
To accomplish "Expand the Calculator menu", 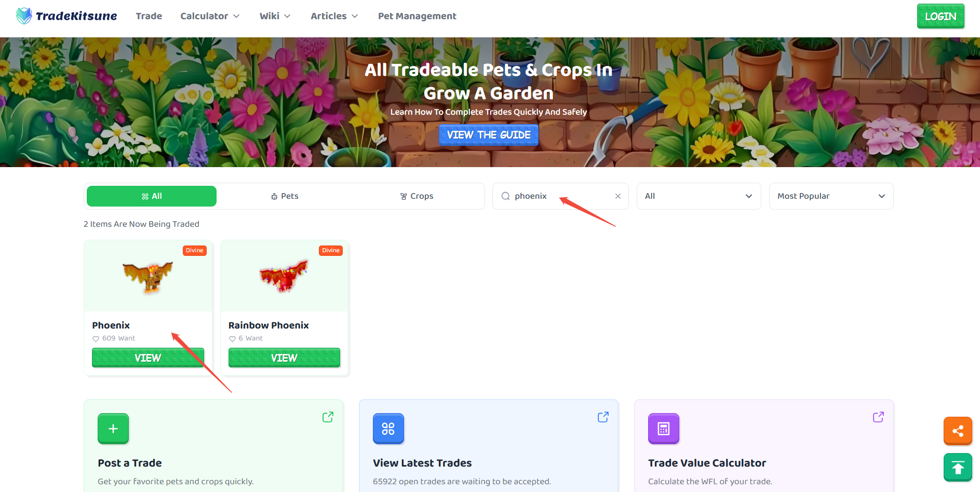I will pos(210,16).
